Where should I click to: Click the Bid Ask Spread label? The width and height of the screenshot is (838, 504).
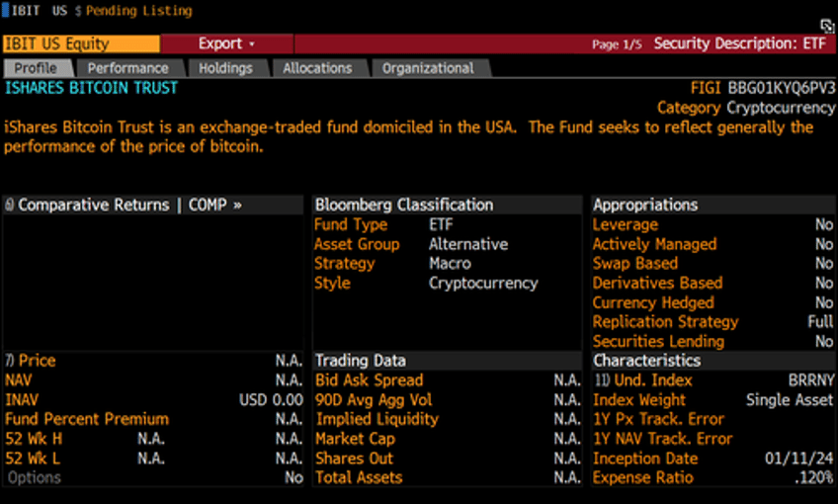pyautogui.click(x=370, y=380)
